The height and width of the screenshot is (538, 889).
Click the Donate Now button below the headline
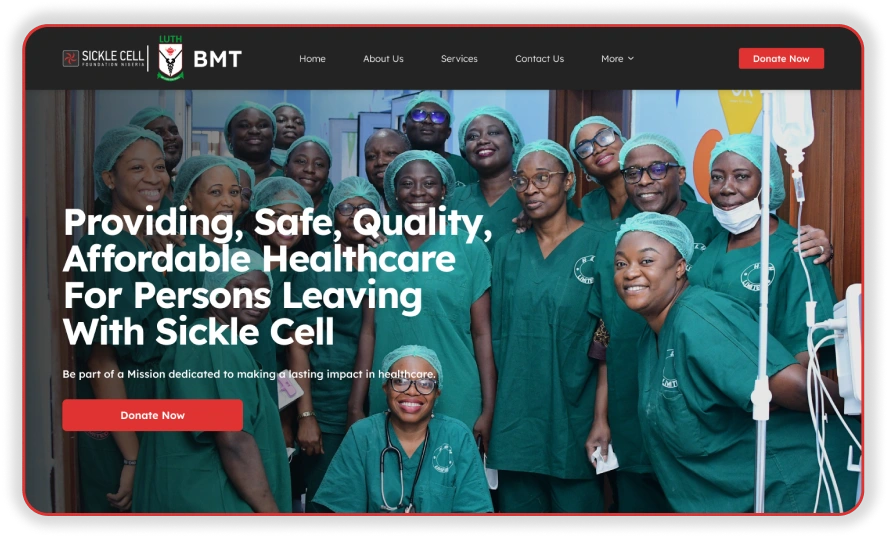153,415
